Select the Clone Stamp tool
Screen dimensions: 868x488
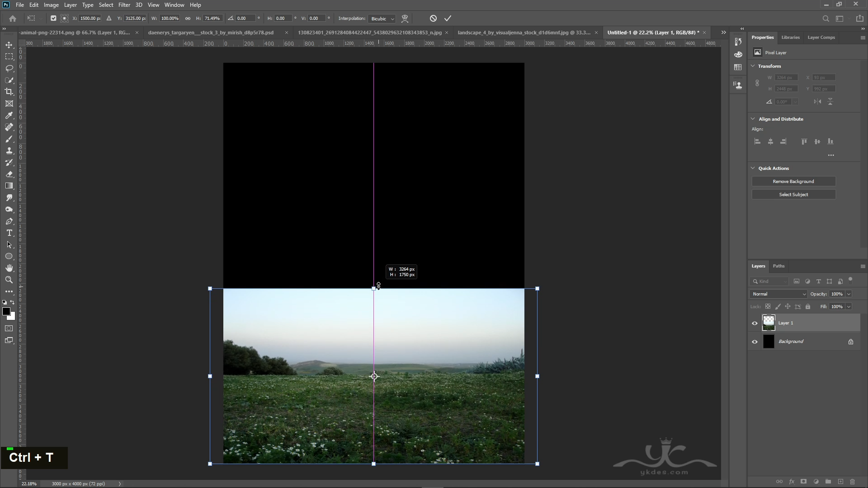(9, 150)
